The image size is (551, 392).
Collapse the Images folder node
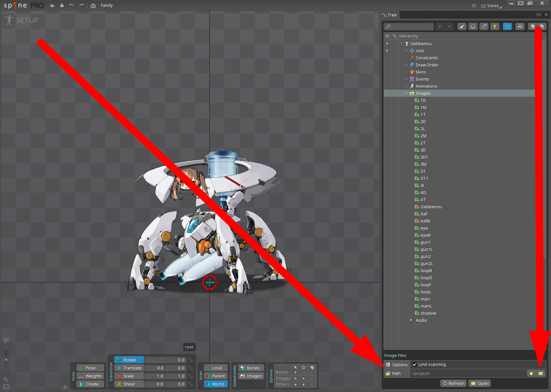point(406,93)
